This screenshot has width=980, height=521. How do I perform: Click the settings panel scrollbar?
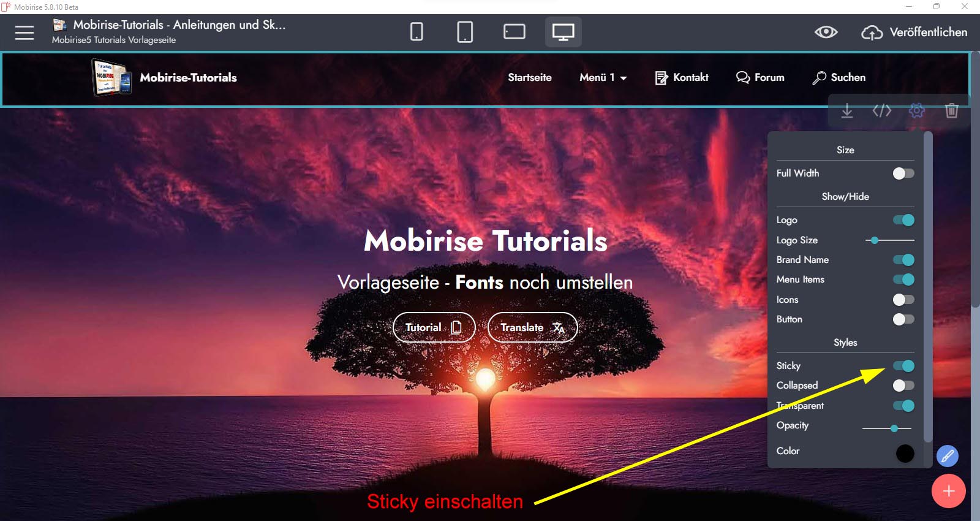pyautogui.click(x=928, y=286)
